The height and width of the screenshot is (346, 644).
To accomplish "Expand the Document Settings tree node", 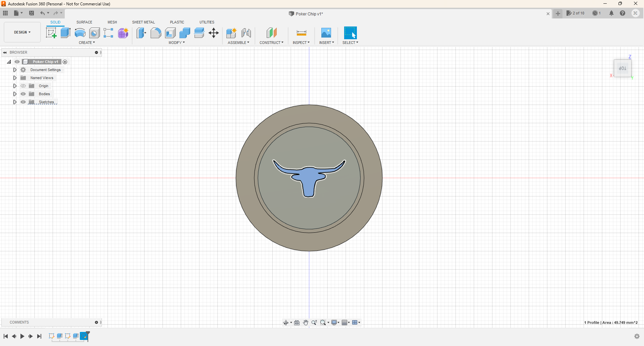I will click(15, 70).
